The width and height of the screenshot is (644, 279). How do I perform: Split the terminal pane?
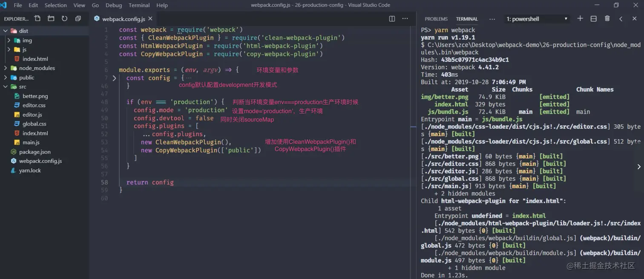tap(593, 19)
